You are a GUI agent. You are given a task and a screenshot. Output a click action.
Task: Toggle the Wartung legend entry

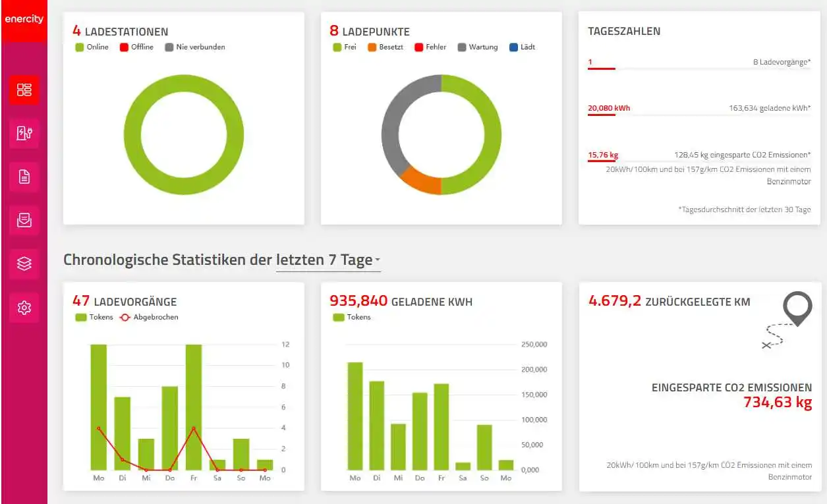point(478,47)
